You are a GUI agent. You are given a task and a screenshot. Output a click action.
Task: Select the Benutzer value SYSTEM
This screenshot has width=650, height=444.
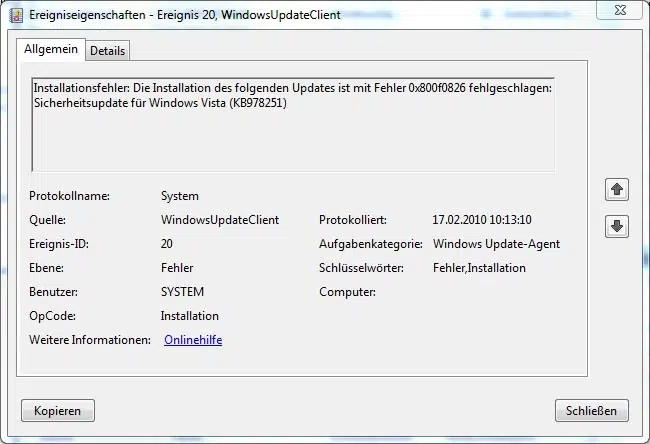click(x=182, y=292)
